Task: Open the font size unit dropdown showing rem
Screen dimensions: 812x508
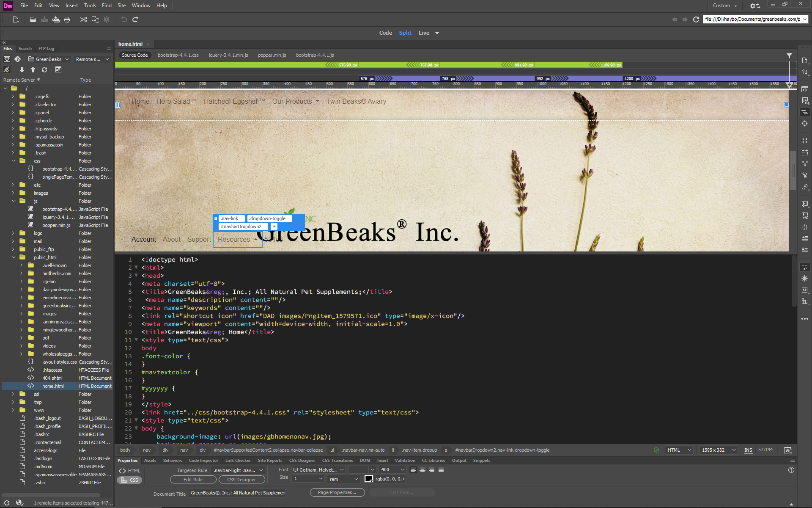Action: [x=343, y=479]
